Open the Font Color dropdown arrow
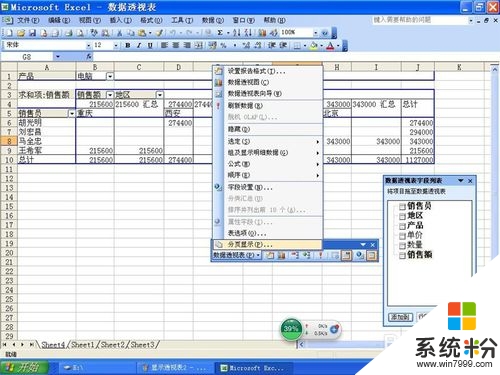Image resolution: width=500 pixels, height=375 pixels. [x=338, y=46]
